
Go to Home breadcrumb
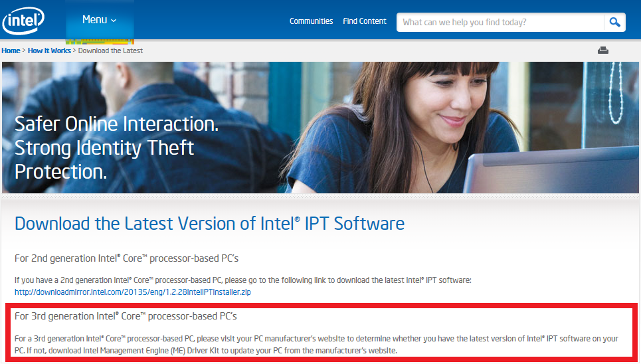coord(11,50)
